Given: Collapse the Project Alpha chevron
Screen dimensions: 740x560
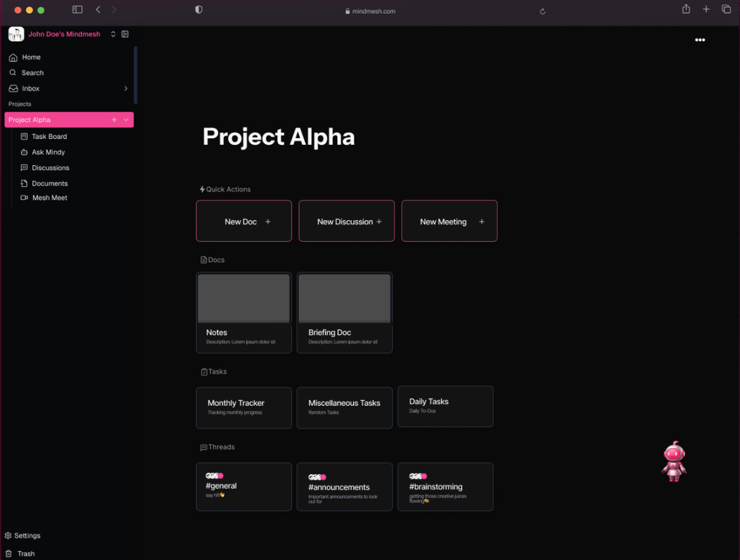Looking at the screenshot, I should (126, 120).
